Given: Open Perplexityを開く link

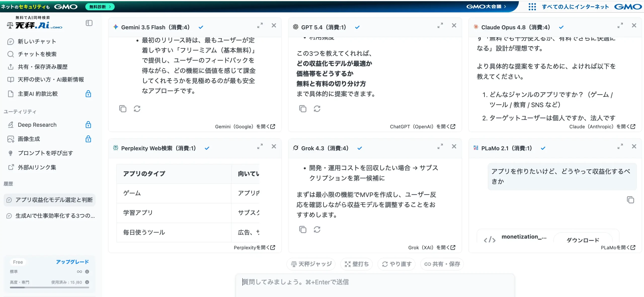Looking at the screenshot, I should [x=255, y=247].
